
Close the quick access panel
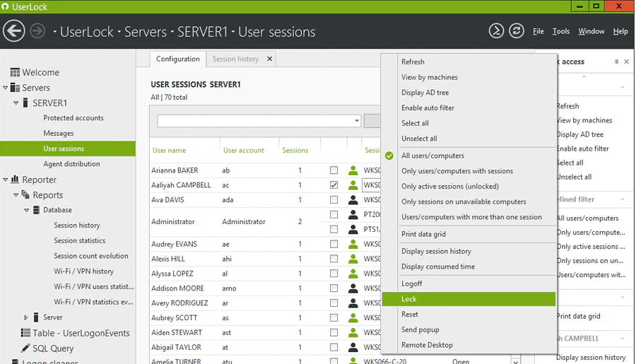pyautogui.click(x=627, y=61)
